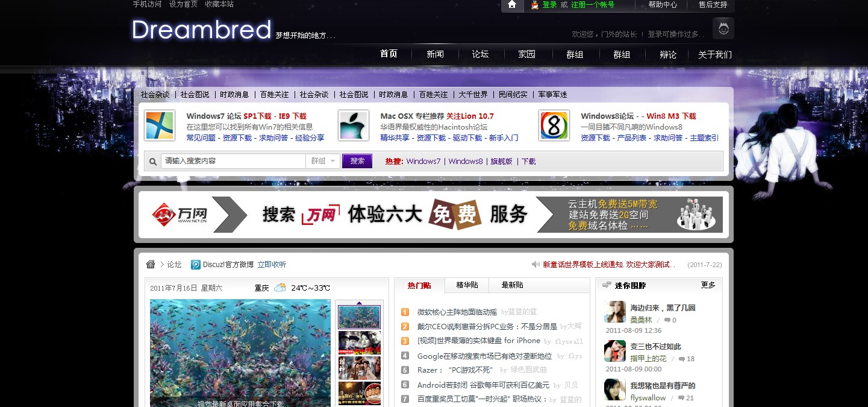Click the Dreambred site logo

[201, 30]
